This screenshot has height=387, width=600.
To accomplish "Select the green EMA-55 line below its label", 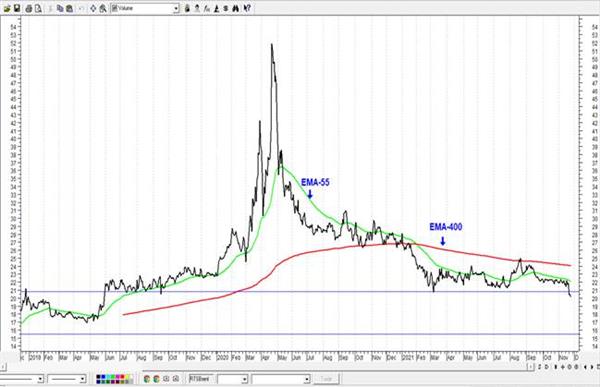I will click(x=310, y=199).
